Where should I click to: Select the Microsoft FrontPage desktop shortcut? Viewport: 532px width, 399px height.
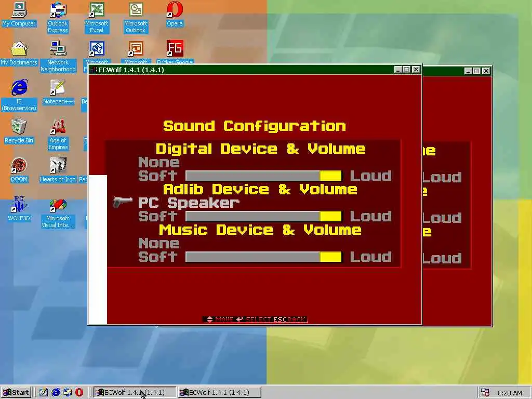[97, 51]
